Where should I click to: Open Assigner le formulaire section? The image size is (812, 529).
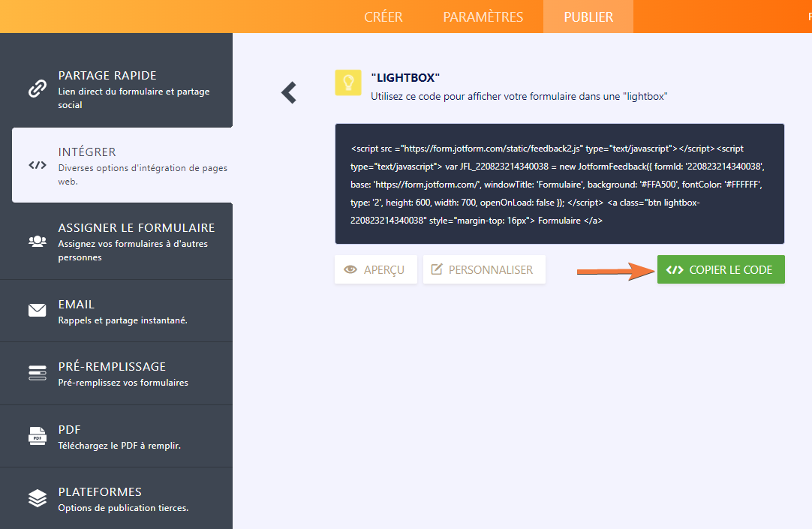pos(116,241)
